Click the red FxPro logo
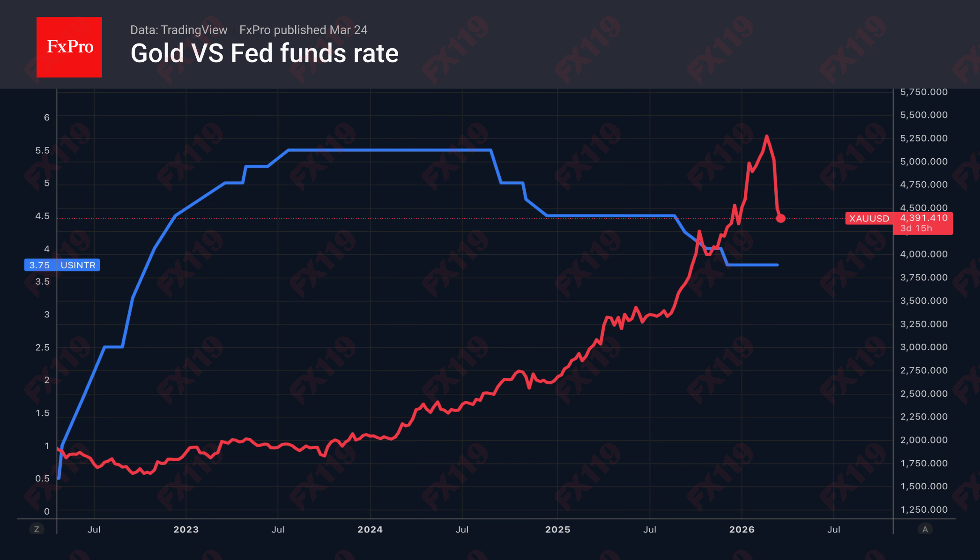The height and width of the screenshot is (560, 980). click(69, 47)
